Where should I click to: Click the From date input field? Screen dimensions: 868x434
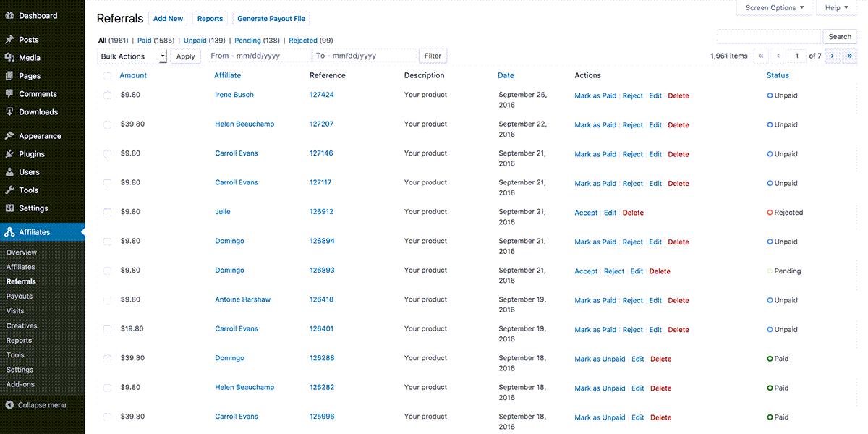click(258, 56)
